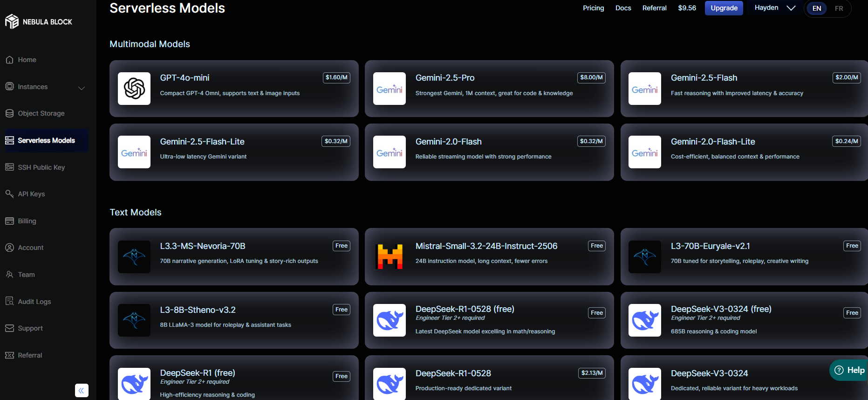Click the $1.60/M price tag
Screen dimensions: 868x400
[336, 77]
